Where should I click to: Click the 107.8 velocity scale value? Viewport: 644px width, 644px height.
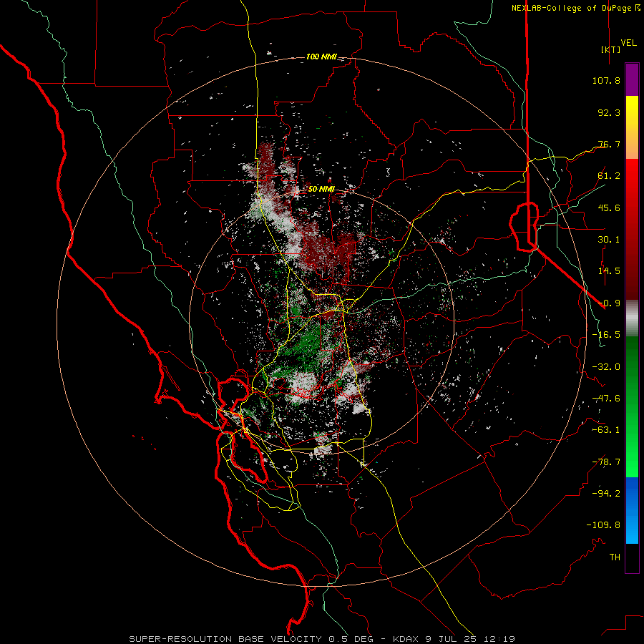606,80
